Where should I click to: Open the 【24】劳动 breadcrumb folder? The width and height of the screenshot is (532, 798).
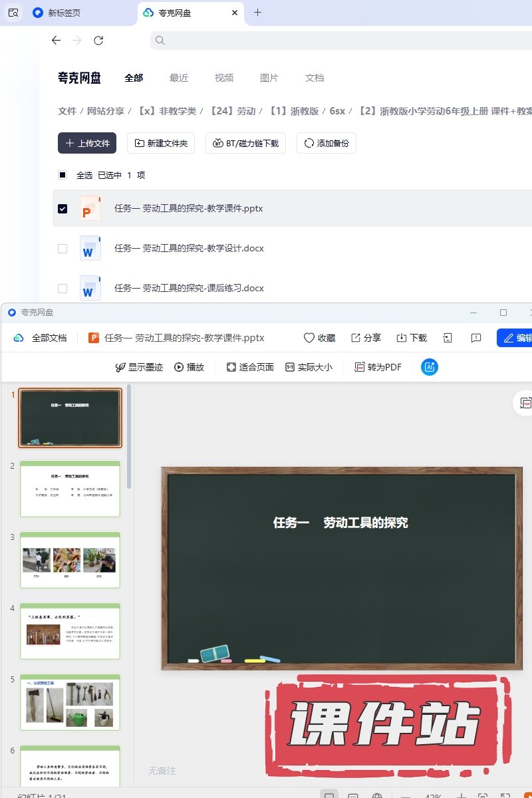coord(233,111)
